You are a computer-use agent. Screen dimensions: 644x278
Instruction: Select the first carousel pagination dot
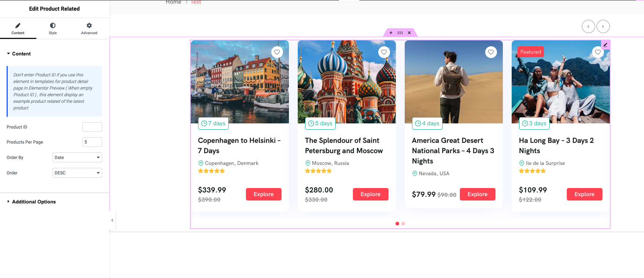(x=397, y=224)
